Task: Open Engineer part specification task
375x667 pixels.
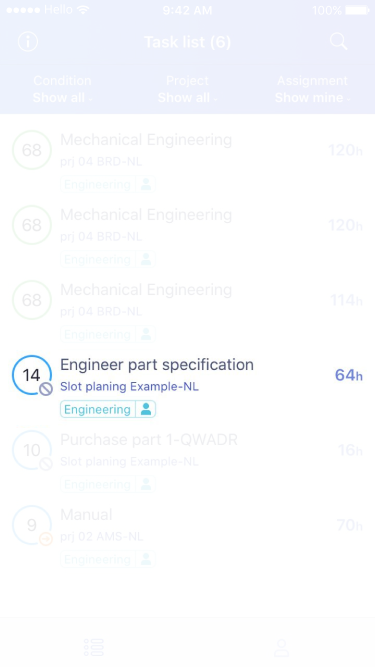Action: (x=188, y=386)
